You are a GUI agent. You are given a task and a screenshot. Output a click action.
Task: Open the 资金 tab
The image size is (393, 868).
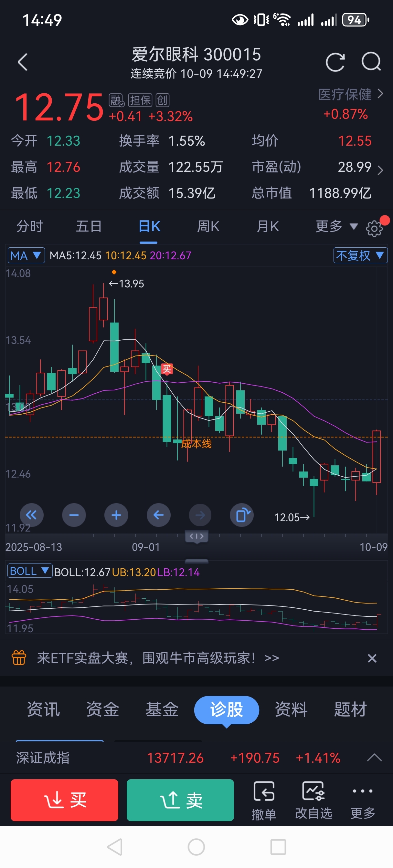102,709
